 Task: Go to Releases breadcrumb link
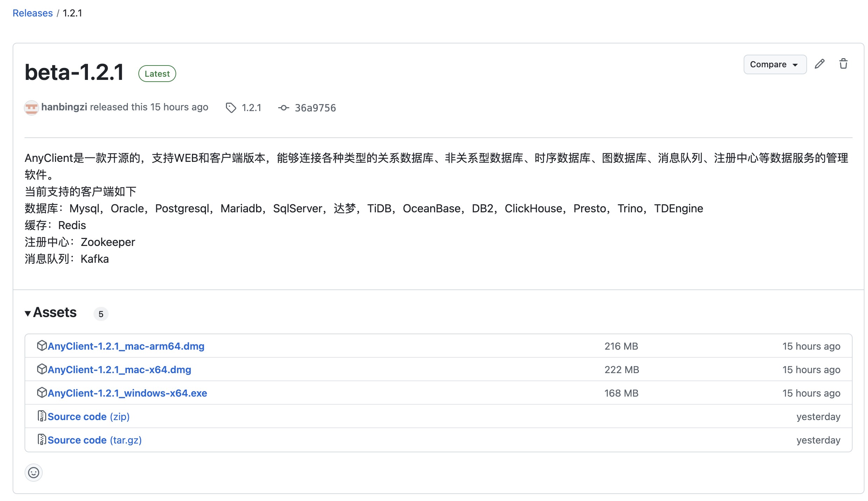[33, 13]
